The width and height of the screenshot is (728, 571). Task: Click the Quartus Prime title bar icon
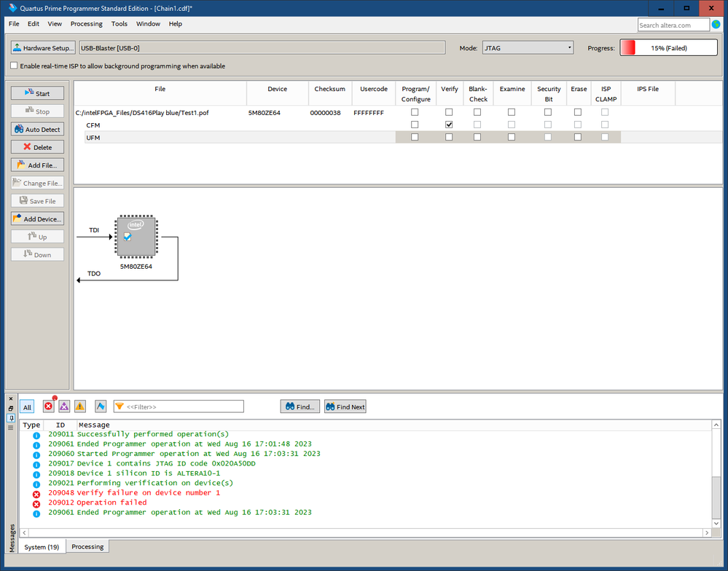(x=12, y=8)
